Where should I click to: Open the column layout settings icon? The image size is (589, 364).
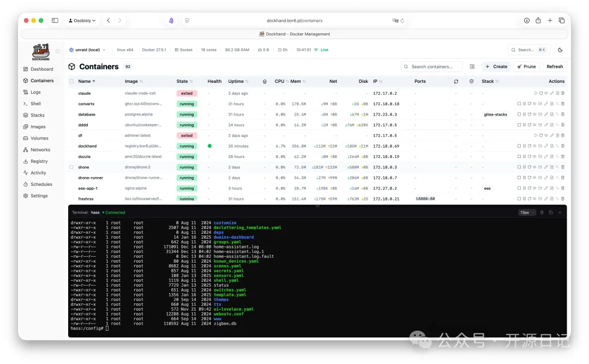(x=472, y=66)
